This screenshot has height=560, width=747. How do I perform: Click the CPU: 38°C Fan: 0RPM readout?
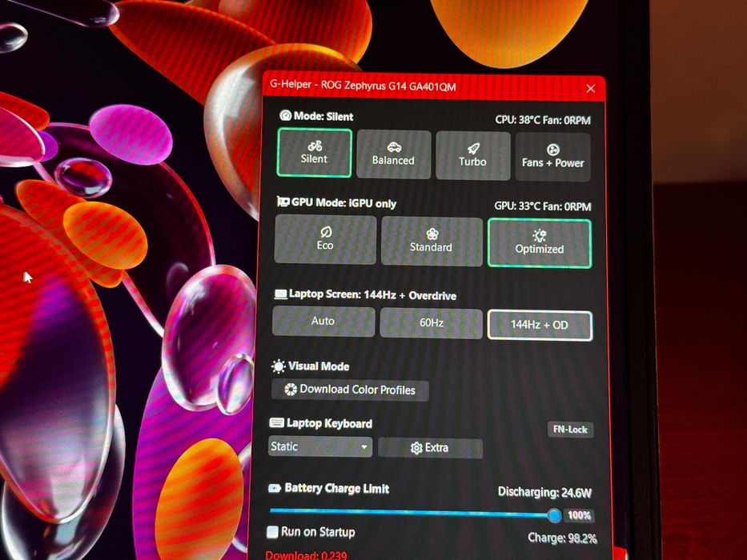[543, 120]
